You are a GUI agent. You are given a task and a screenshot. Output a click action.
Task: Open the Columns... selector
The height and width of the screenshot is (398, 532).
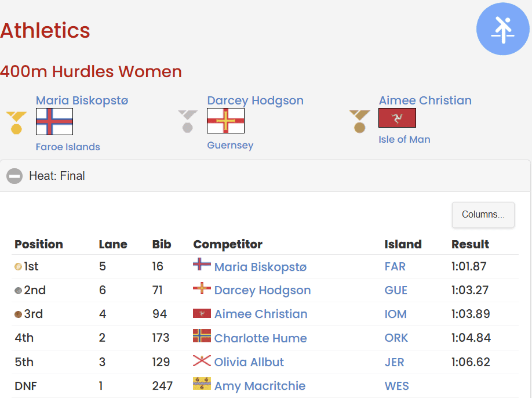tap(483, 215)
